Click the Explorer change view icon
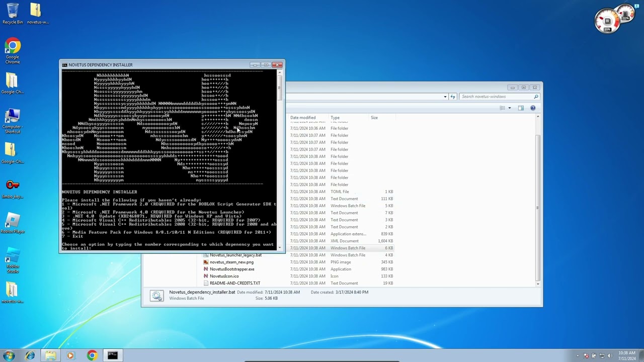Viewport: 644px width, 362px height. tap(502, 108)
